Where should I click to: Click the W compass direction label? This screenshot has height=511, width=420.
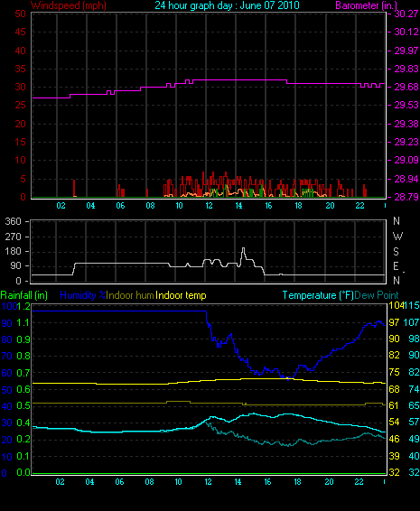(397, 237)
